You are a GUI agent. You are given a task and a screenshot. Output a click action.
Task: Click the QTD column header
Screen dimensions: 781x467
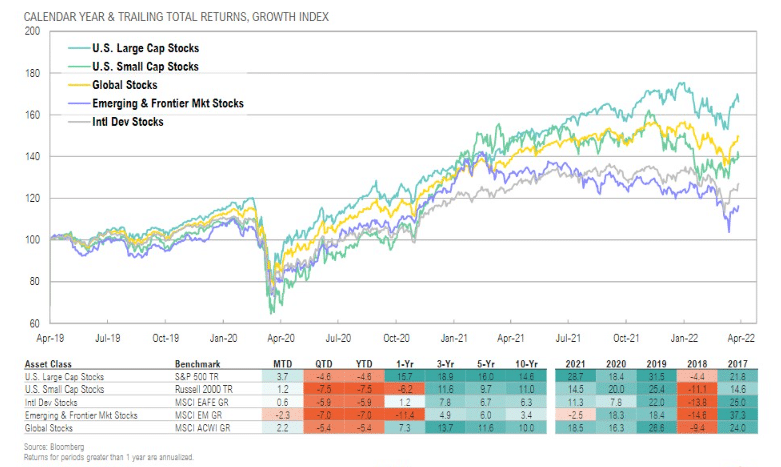tap(323, 363)
